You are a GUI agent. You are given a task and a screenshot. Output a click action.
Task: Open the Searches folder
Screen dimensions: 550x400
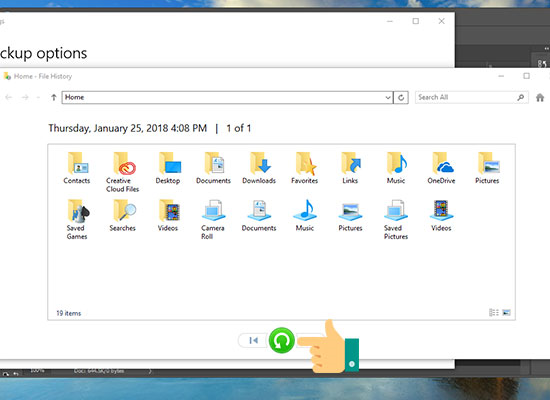point(122,215)
